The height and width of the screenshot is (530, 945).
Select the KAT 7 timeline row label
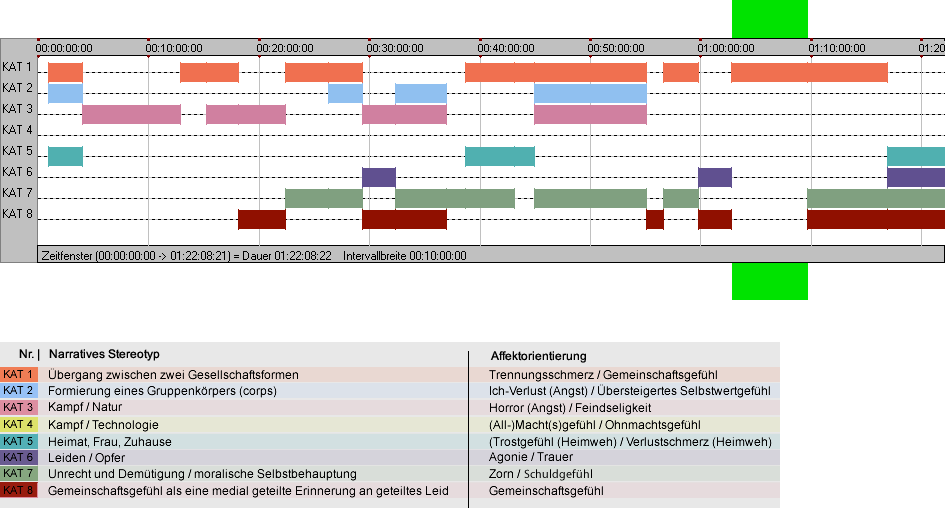click(17, 193)
